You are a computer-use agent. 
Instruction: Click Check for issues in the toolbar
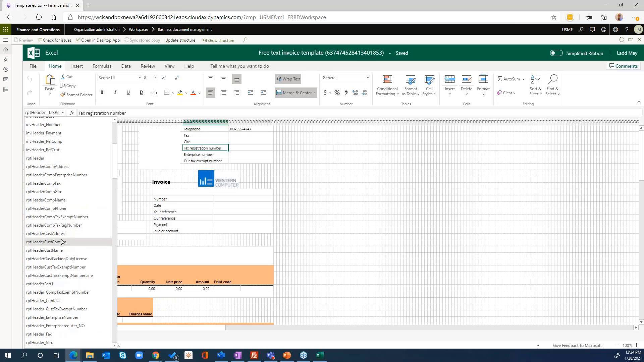coord(54,40)
